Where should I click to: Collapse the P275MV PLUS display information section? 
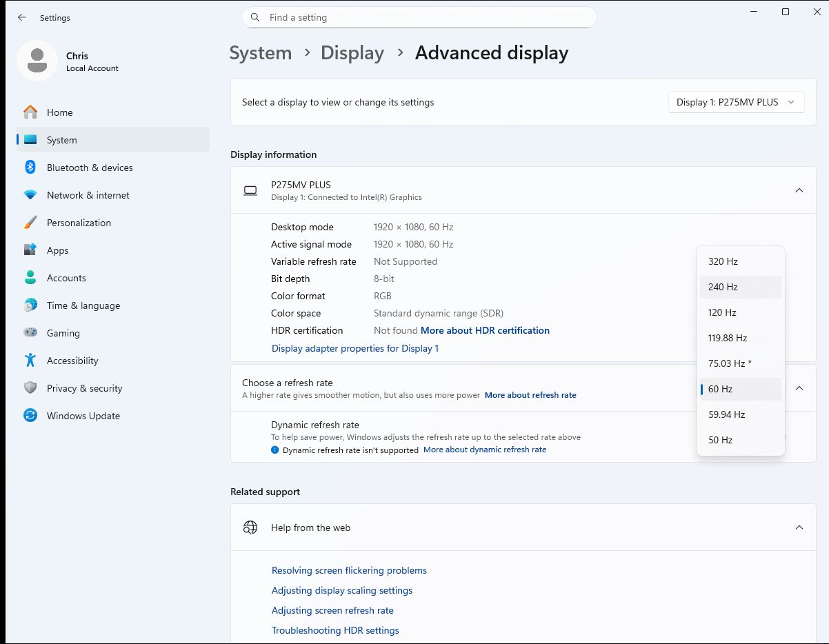point(799,190)
